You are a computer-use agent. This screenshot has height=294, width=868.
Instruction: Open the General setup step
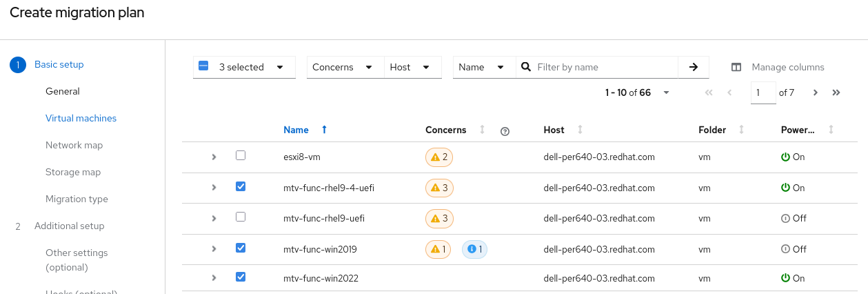coord(63,91)
